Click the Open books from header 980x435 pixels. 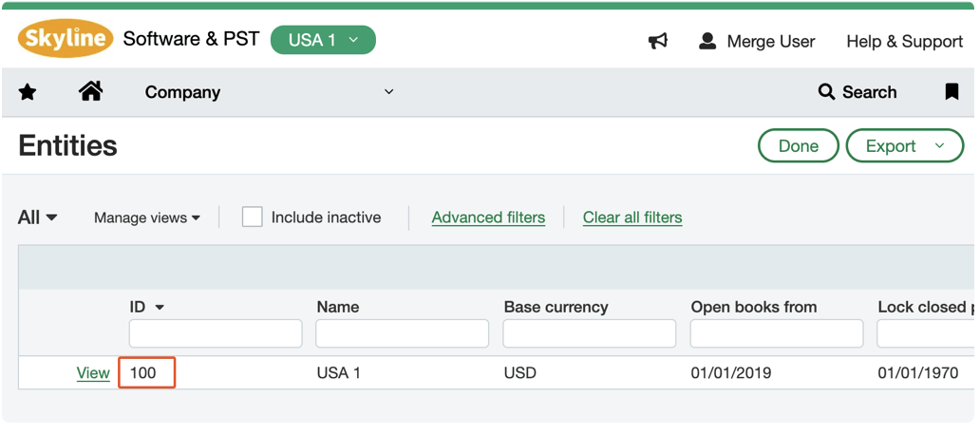click(x=754, y=307)
